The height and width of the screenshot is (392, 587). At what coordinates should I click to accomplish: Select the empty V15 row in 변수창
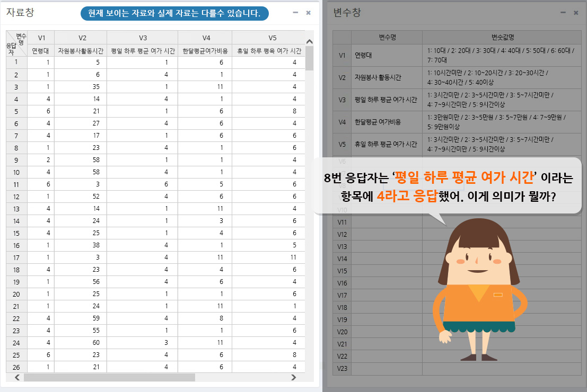(457, 271)
